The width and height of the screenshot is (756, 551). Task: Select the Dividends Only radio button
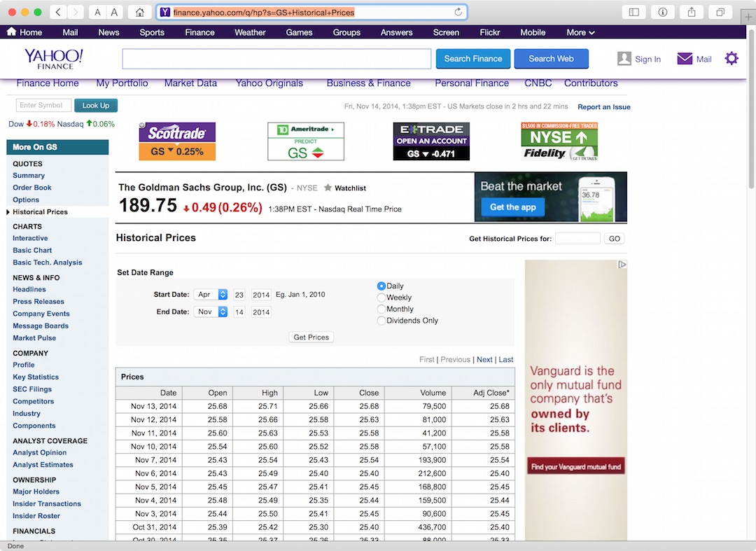[x=381, y=321]
